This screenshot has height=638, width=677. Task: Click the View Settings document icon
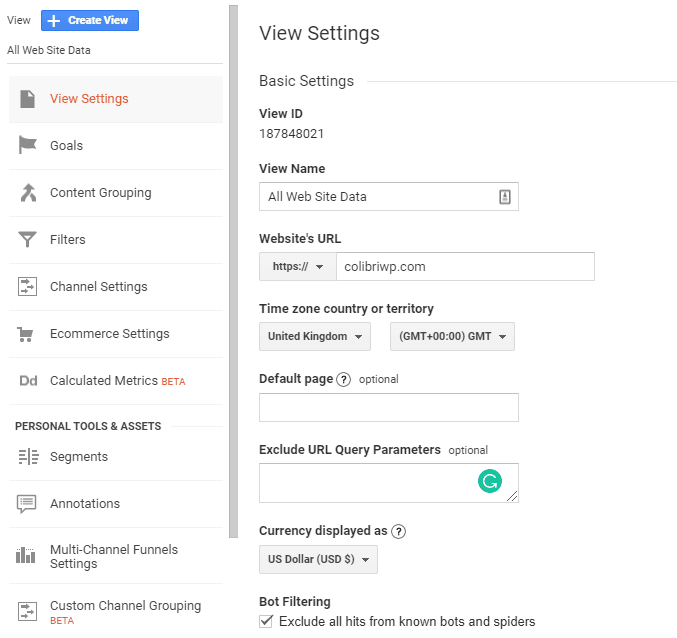click(28, 99)
